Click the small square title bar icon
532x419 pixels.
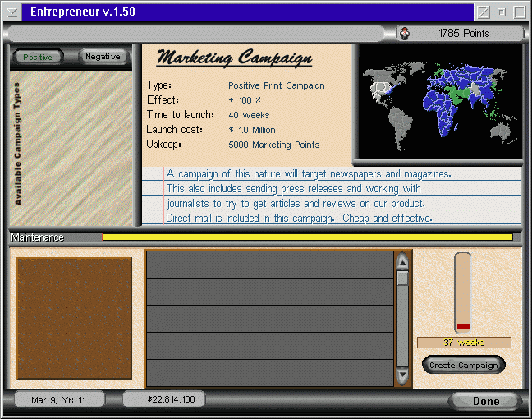pos(501,12)
